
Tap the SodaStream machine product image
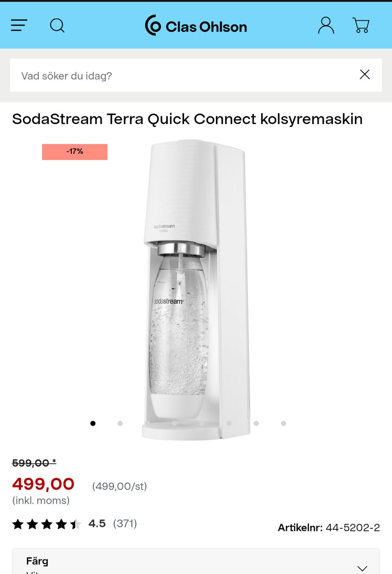point(196,286)
